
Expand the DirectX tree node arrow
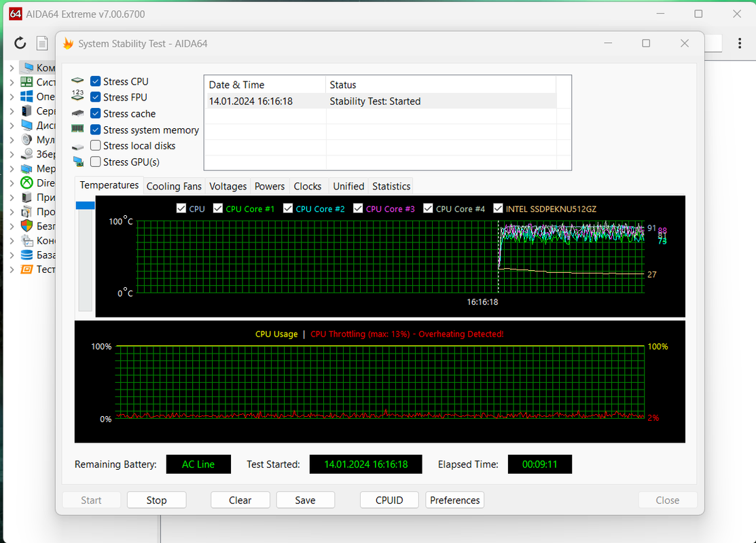coord(12,183)
